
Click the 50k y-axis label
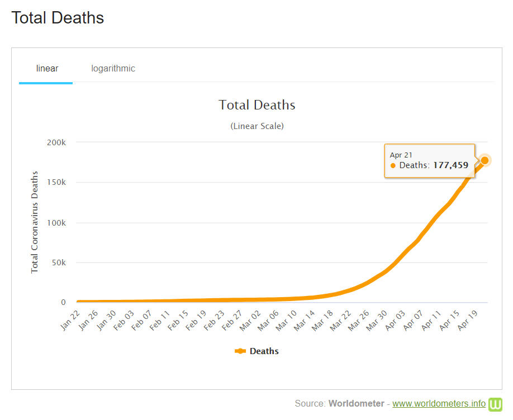tap(58, 262)
